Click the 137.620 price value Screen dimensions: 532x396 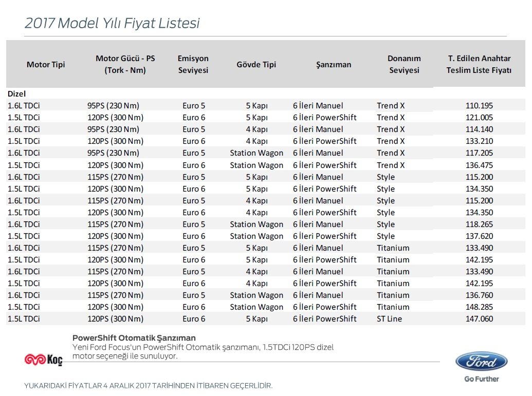(x=479, y=236)
